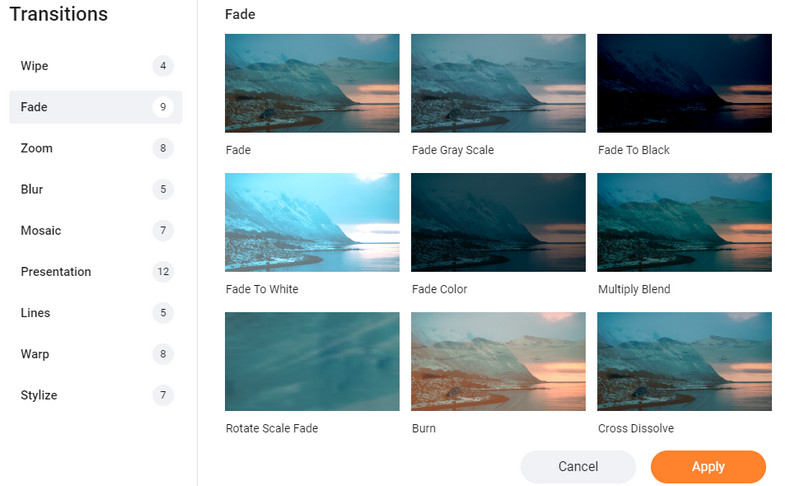800x486 pixels.
Task: Select the highlighted Fade category
Action: 95,107
